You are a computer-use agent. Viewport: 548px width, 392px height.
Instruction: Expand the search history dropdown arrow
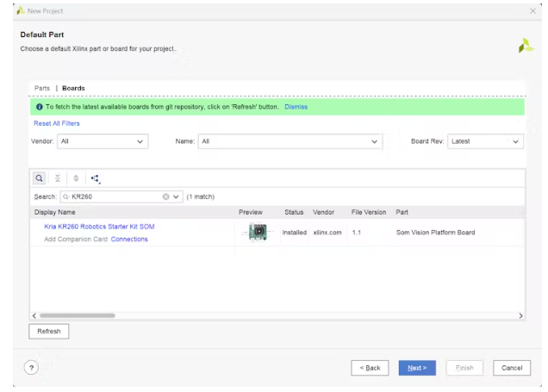click(177, 196)
